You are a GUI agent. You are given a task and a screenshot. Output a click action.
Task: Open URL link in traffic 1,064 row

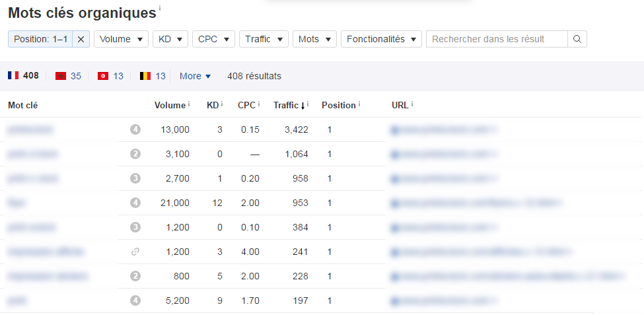click(445, 154)
